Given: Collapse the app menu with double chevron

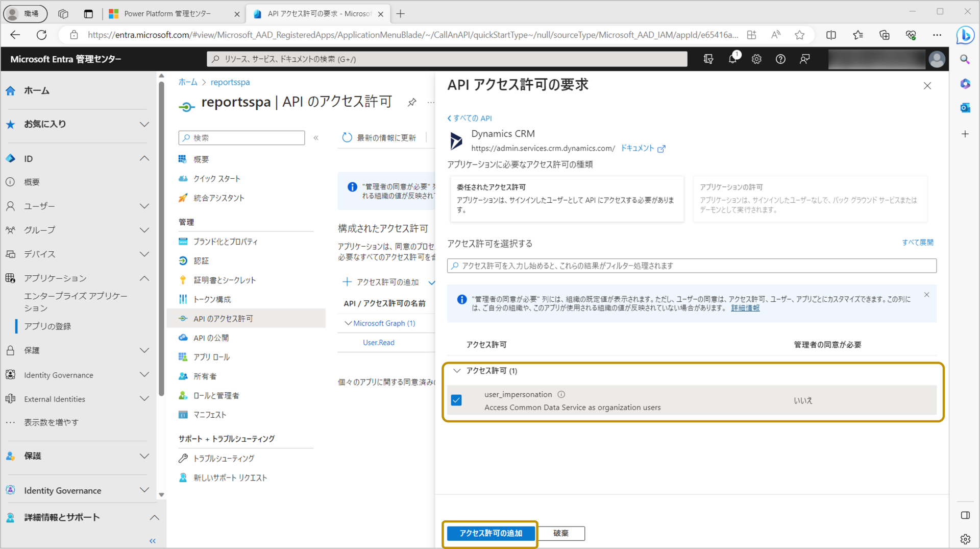Looking at the screenshot, I should point(316,138).
